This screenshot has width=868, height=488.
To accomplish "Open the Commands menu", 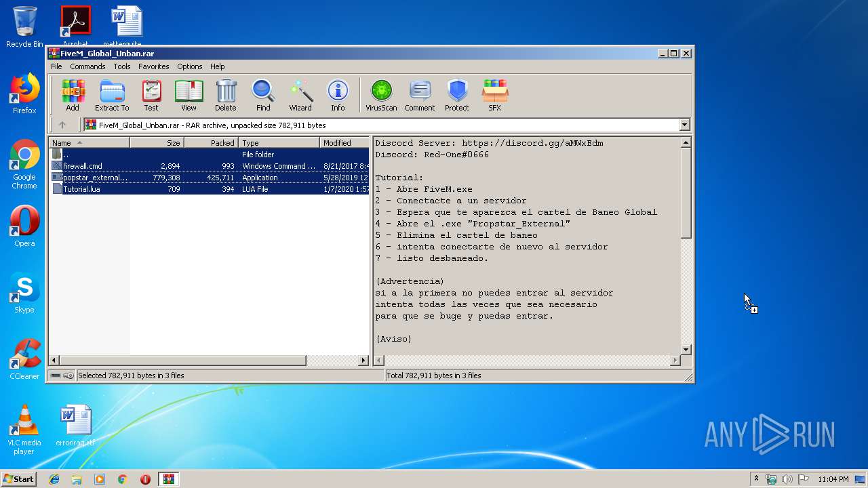I will tap(87, 66).
